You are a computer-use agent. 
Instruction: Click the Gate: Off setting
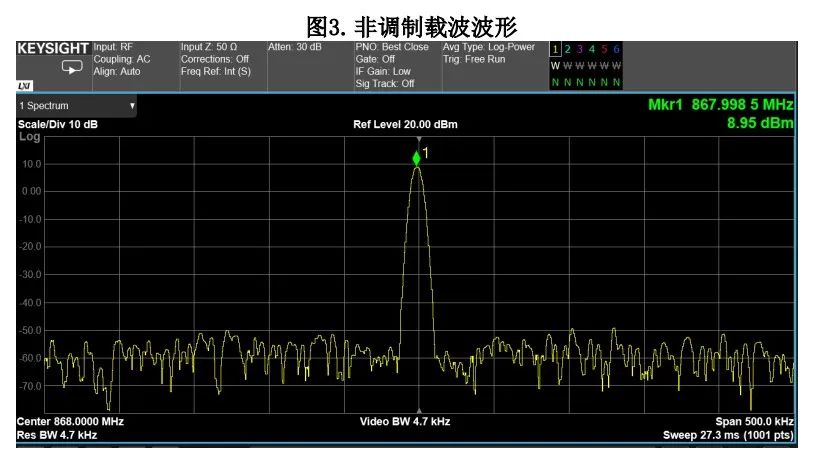[x=375, y=59]
